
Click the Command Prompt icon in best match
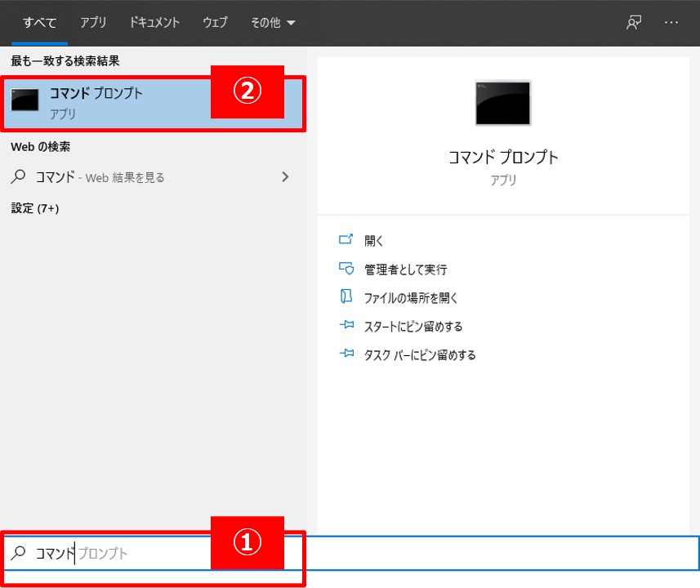coord(25,101)
